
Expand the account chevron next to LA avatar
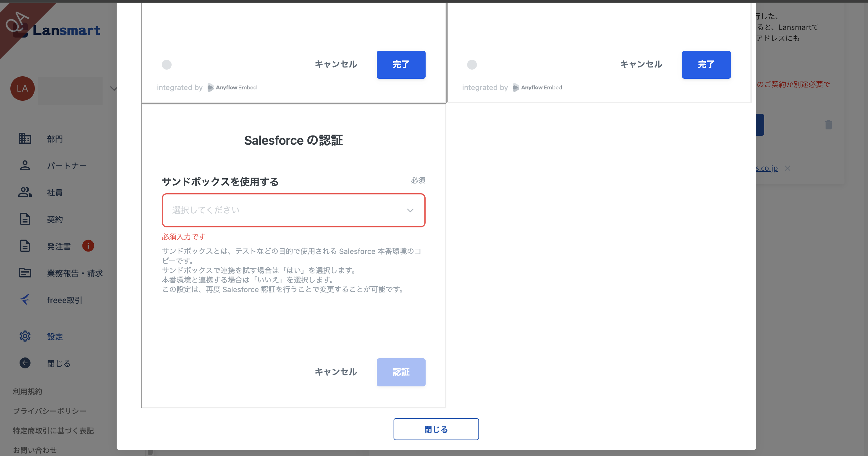[113, 89]
